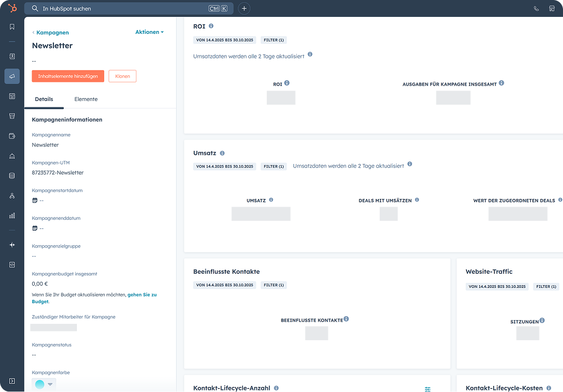This screenshot has width=563, height=392.
Task: Click the Kontakt-Lifecycle-Anzahl settings sliders icon
Action: pyautogui.click(x=428, y=389)
